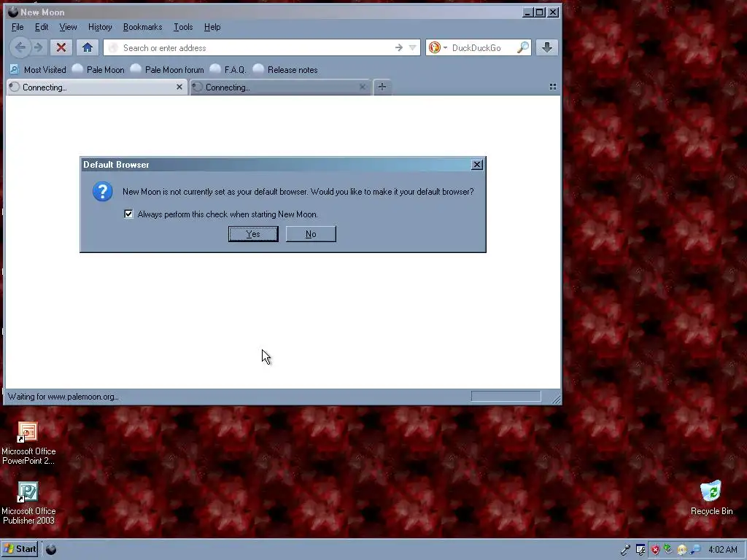Open the Most Visited bookmark folder

(x=38, y=69)
